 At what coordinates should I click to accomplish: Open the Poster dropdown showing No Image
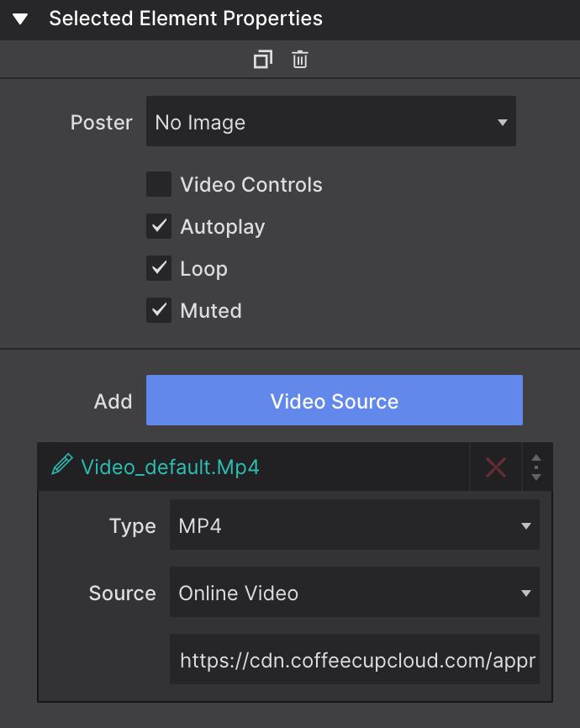pyautogui.click(x=331, y=121)
